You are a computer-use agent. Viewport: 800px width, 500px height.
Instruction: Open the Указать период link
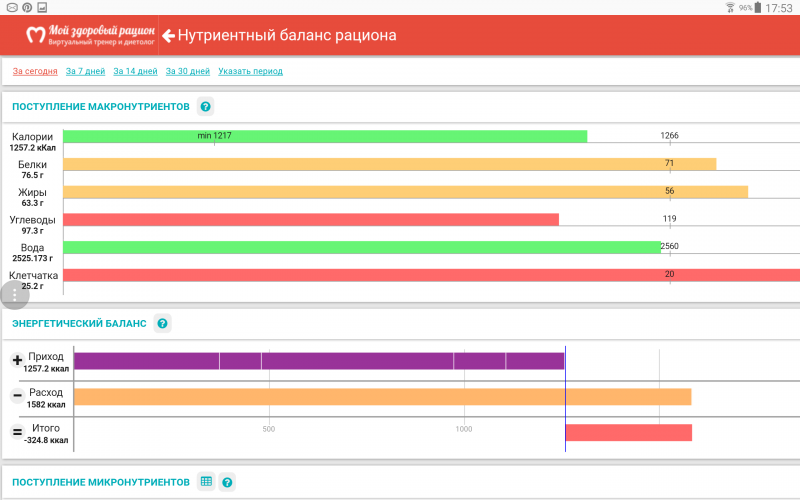[x=250, y=71]
